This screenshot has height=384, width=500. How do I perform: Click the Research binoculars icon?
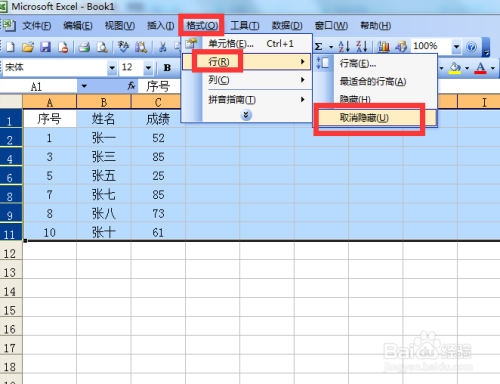pyautogui.click(x=141, y=47)
